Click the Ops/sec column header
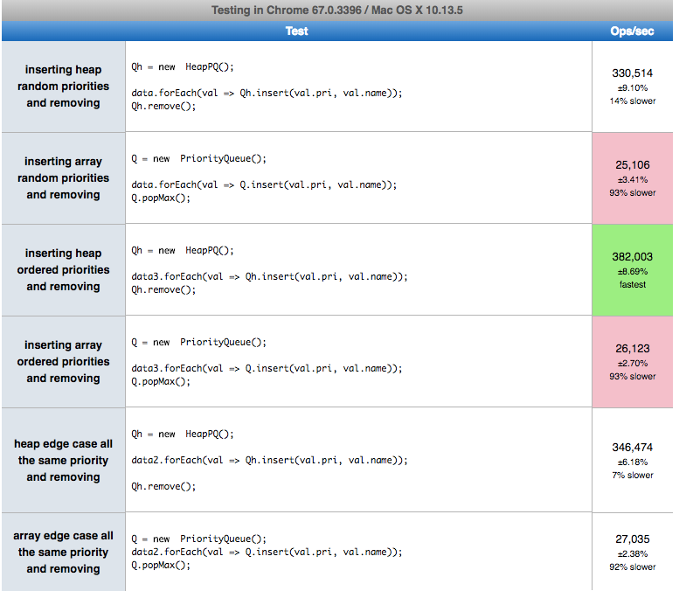This screenshot has width=700, height=591. click(x=631, y=31)
